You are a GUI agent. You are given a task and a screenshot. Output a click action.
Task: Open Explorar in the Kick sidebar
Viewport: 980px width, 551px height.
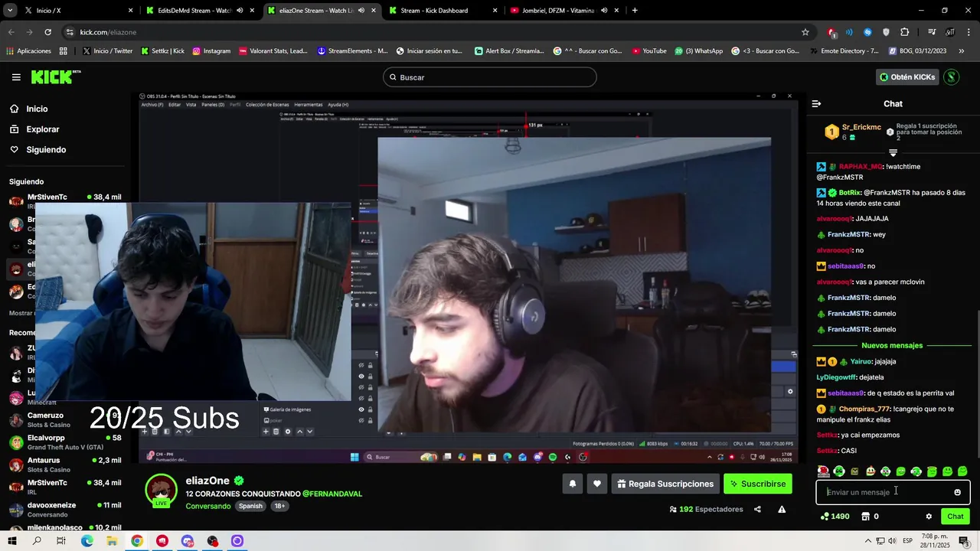pyautogui.click(x=42, y=129)
